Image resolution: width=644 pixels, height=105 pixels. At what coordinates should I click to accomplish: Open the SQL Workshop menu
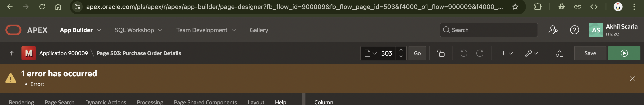click(x=134, y=30)
